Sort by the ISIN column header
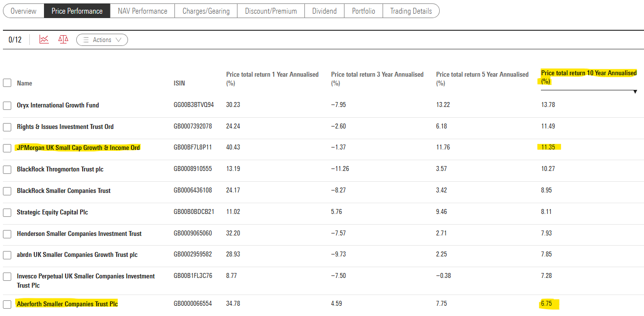The width and height of the screenshot is (644, 316). pos(179,84)
